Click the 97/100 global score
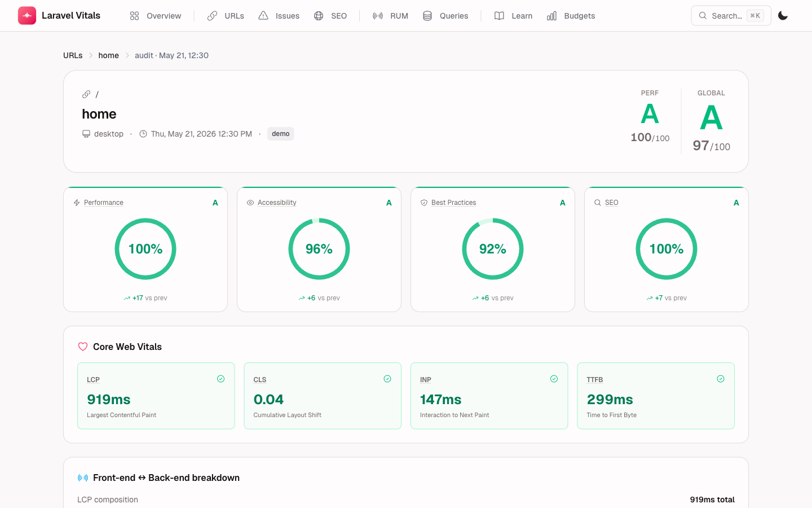 tap(711, 146)
